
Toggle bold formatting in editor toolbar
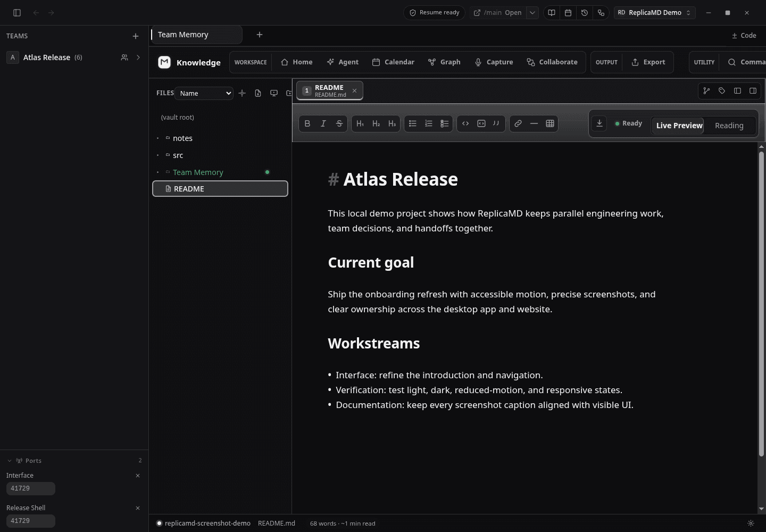pyautogui.click(x=307, y=123)
